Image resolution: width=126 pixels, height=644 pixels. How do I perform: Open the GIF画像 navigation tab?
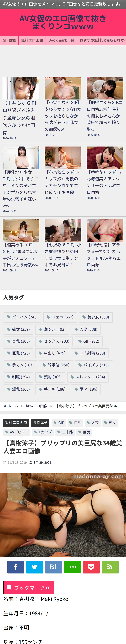pos(9,40)
